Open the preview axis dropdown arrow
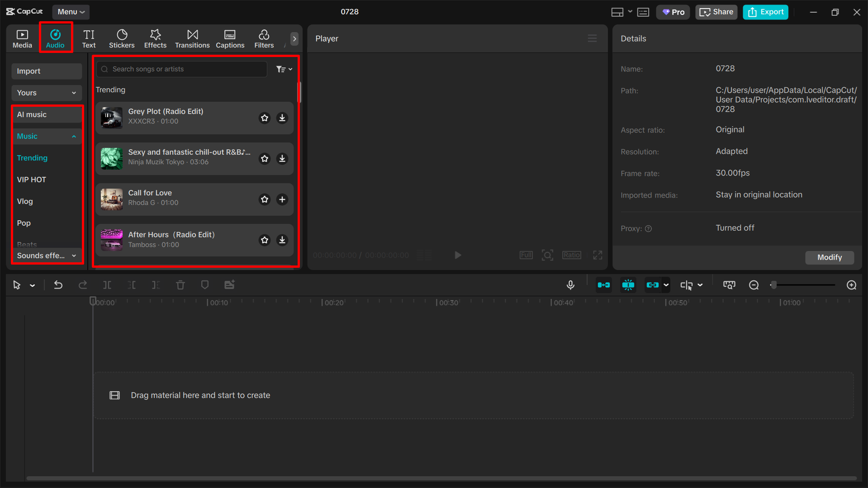Image resolution: width=868 pixels, height=488 pixels. point(700,285)
